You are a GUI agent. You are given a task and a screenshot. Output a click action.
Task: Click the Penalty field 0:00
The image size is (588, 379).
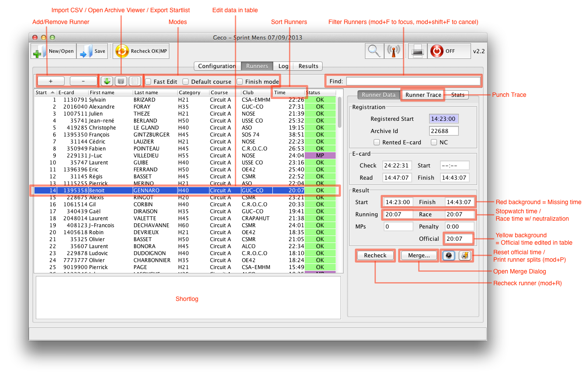click(x=459, y=226)
